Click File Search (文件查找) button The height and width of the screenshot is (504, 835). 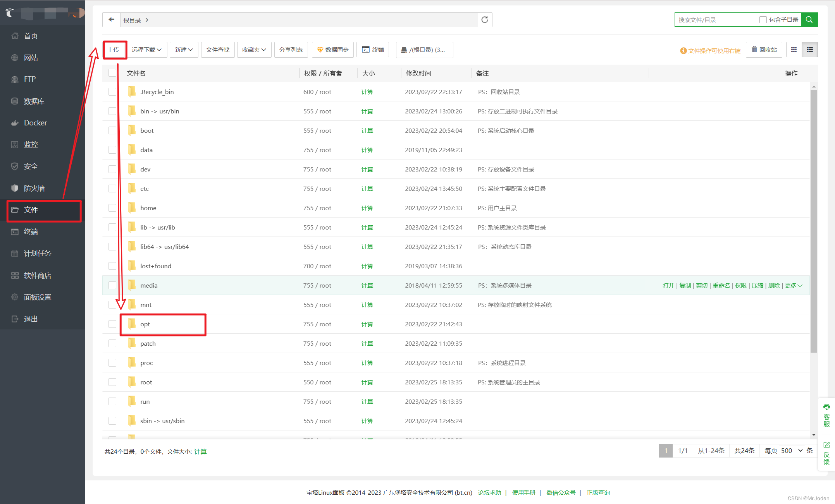(218, 50)
